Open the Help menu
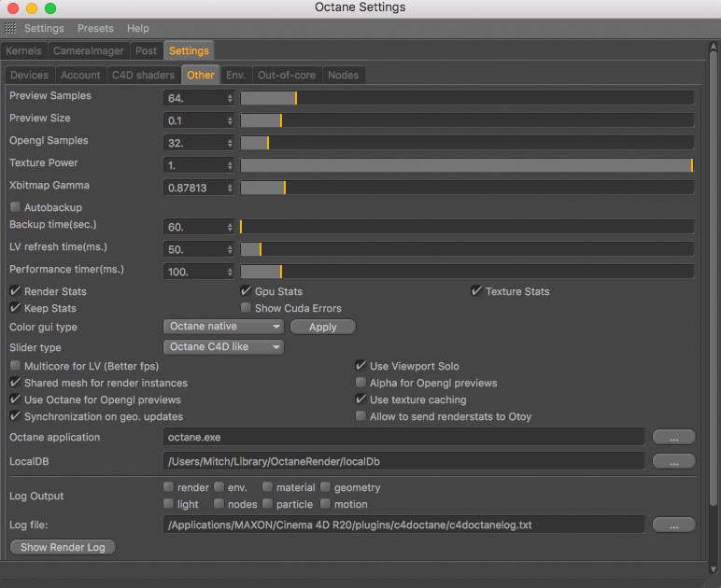The width and height of the screenshot is (721, 588). pyautogui.click(x=138, y=29)
